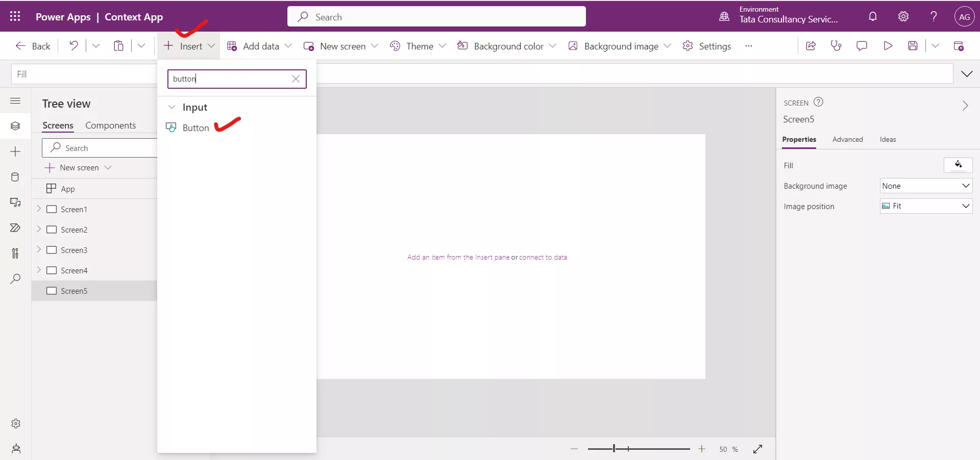Open the Insert dropdown menu
Image resolution: width=980 pixels, height=460 pixels.
(x=189, y=46)
